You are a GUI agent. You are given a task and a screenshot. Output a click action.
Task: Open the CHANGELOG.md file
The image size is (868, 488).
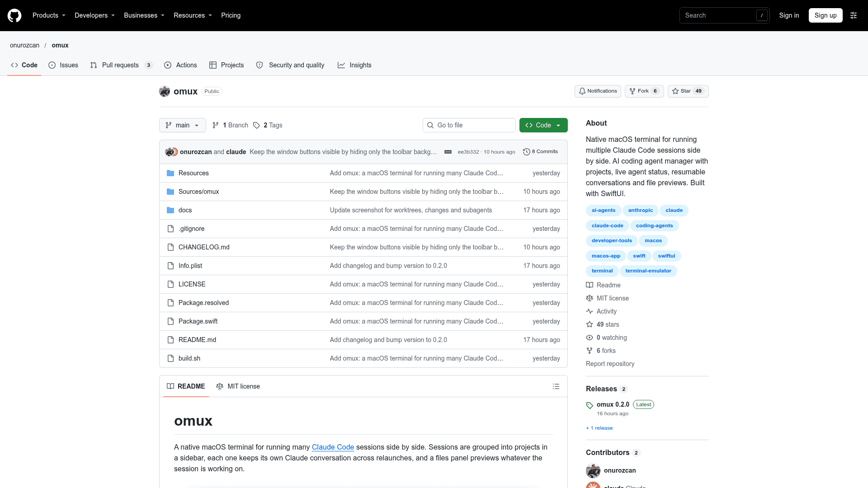point(204,247)
